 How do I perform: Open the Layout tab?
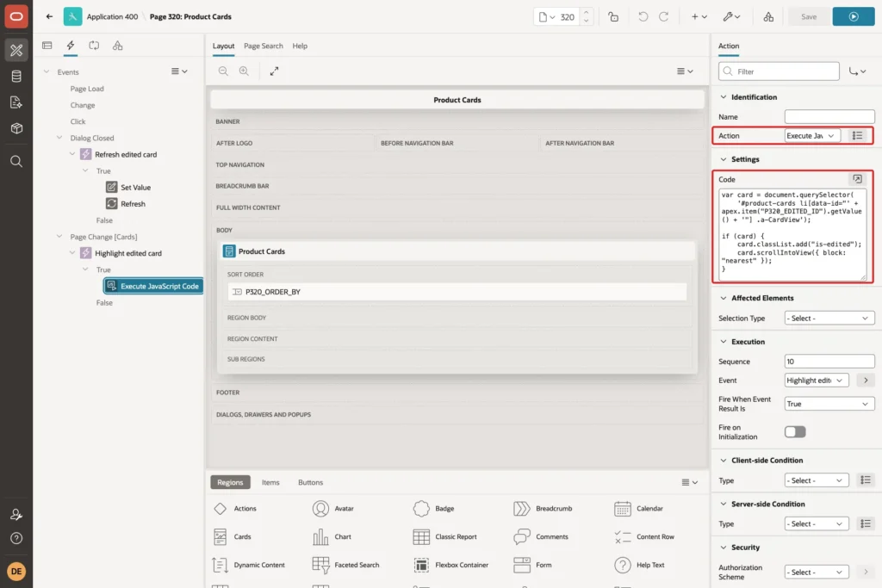[x=223, y=46]
